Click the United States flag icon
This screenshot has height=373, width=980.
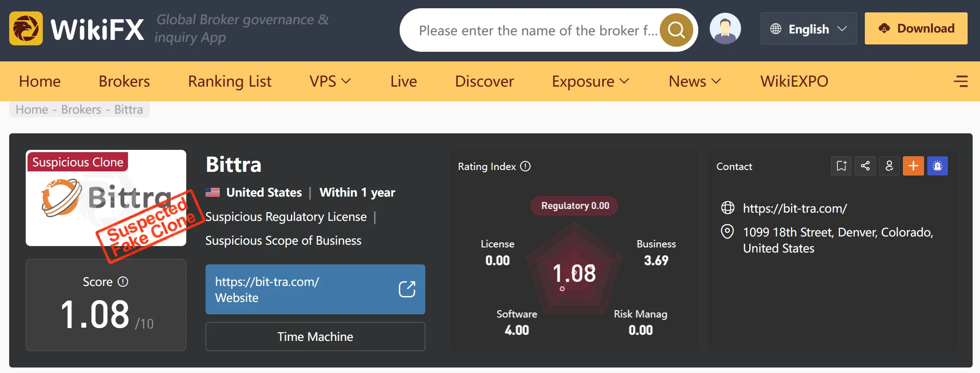click(x=212, y=192)
